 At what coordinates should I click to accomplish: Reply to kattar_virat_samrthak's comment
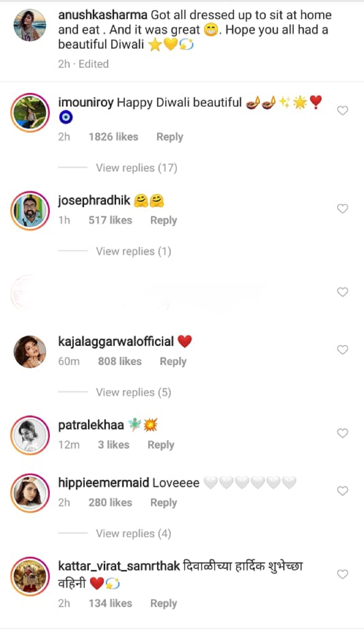[x=163, y=603]
